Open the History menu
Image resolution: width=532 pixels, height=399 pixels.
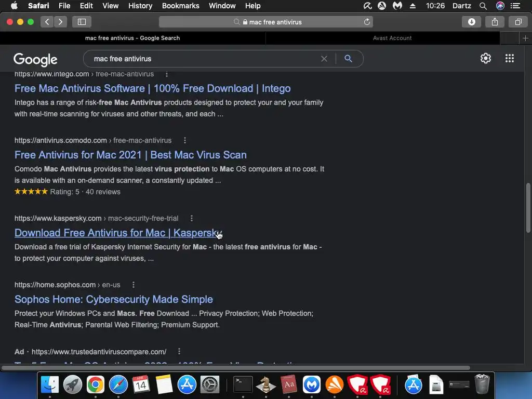point(140,6)
